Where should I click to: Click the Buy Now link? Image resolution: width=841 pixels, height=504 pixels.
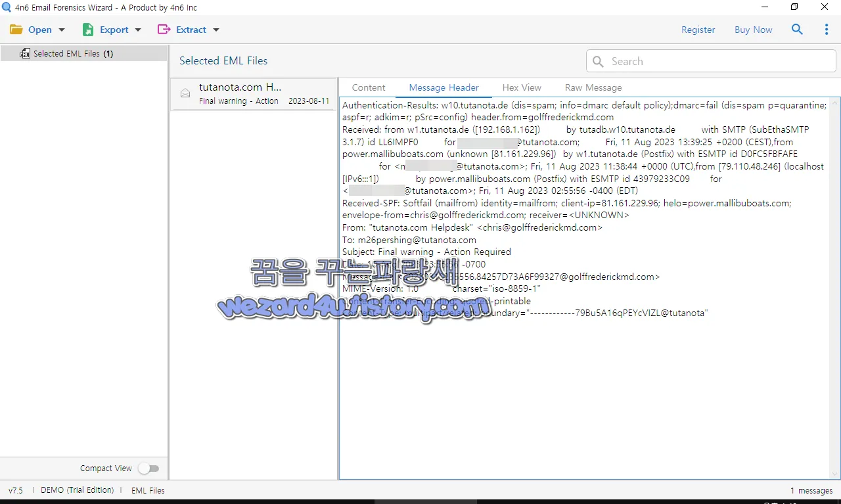pos(754,30)
